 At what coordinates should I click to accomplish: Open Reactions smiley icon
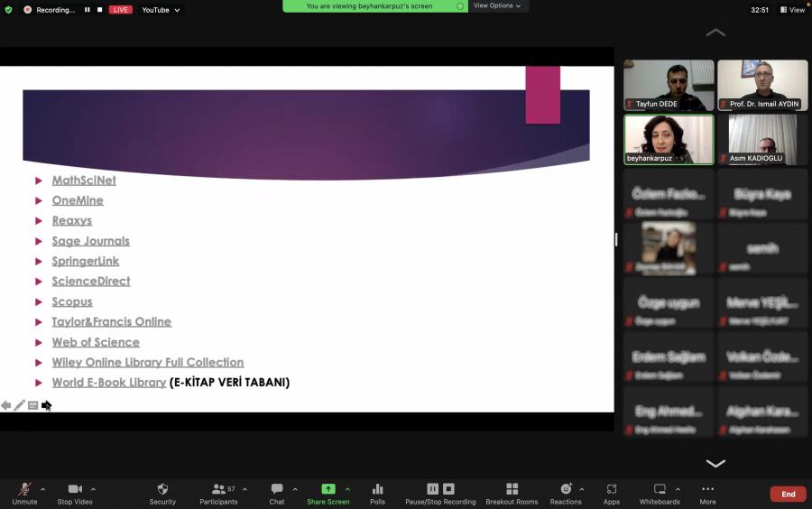tap(566, 489)
